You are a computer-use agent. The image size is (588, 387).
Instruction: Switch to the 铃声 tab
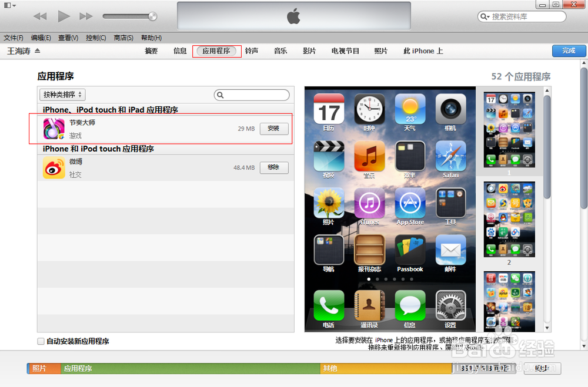[x=252, y=51]
